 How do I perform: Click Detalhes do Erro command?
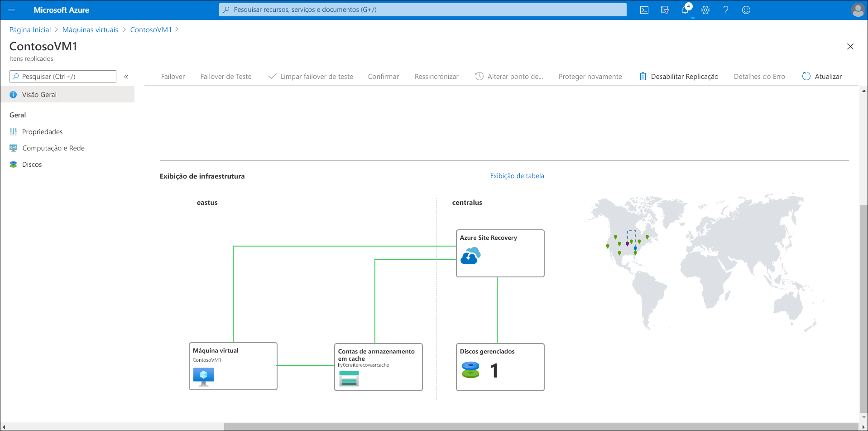coord(759,77)
